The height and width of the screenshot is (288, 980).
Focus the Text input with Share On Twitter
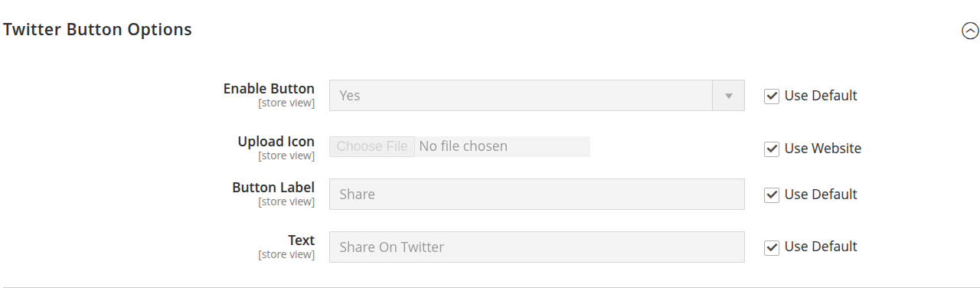click(x=537, y=247)
